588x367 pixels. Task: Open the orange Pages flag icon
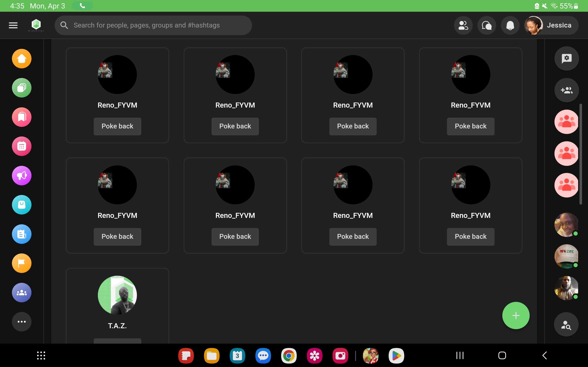[x=22, y=263]
